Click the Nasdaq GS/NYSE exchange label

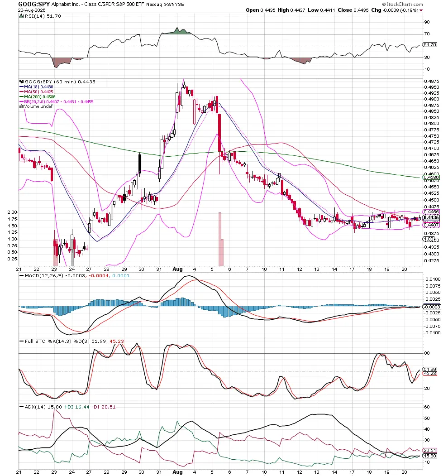(x=165, y=5)
